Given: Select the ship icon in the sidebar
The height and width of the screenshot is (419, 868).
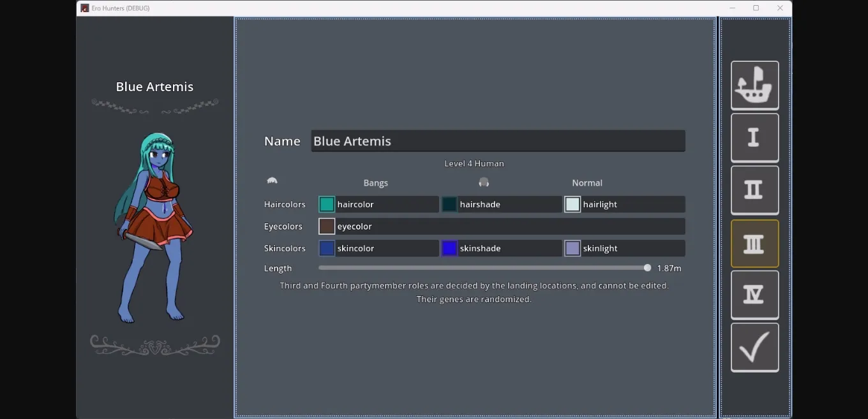Looking at the screenshot, I should 755,85.
